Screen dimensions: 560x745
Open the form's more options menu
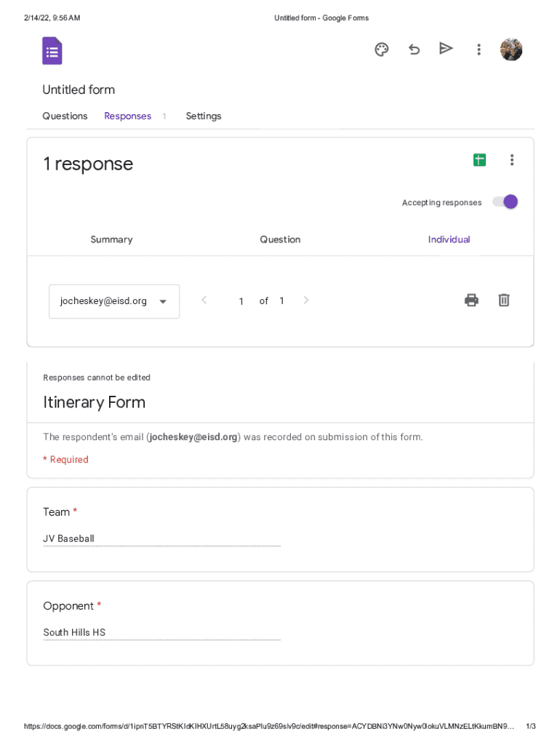click(479, 49)
